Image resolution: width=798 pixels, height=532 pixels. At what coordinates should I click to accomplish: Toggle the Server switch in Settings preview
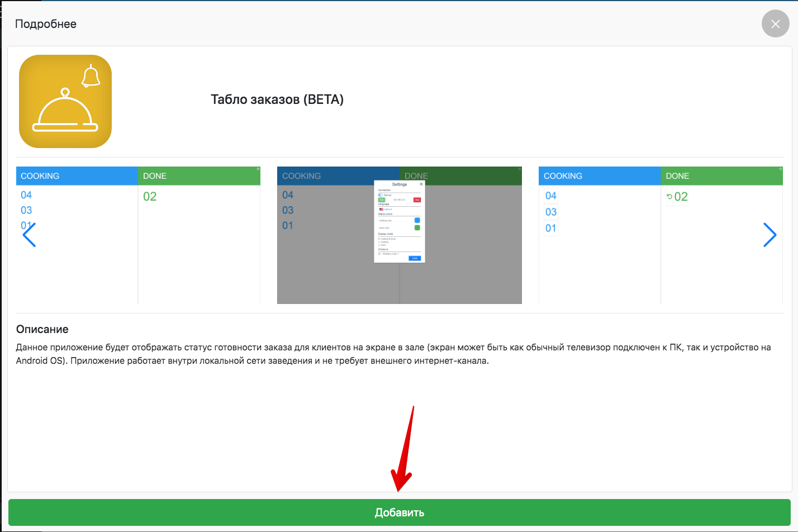click(x=381, y=195)
